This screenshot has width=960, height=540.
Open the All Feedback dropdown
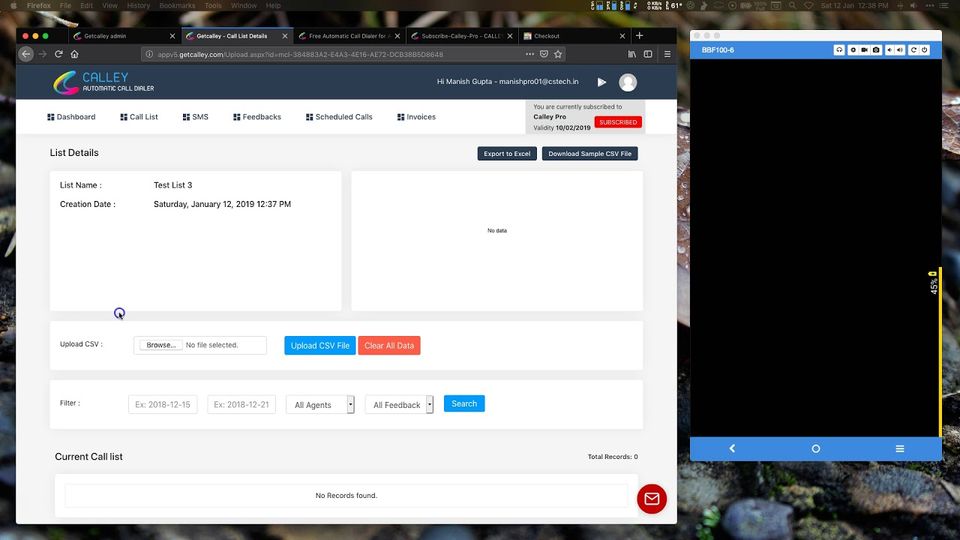click(399, 405)
